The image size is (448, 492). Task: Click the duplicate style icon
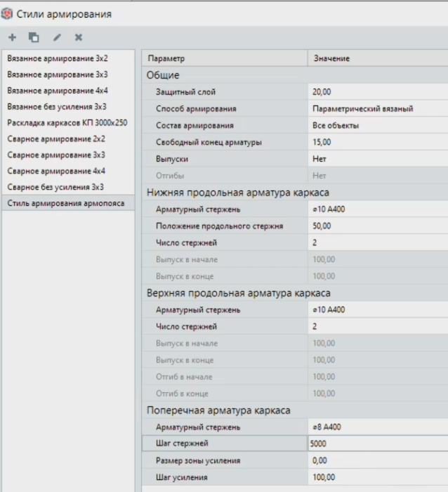pos(34,37)
